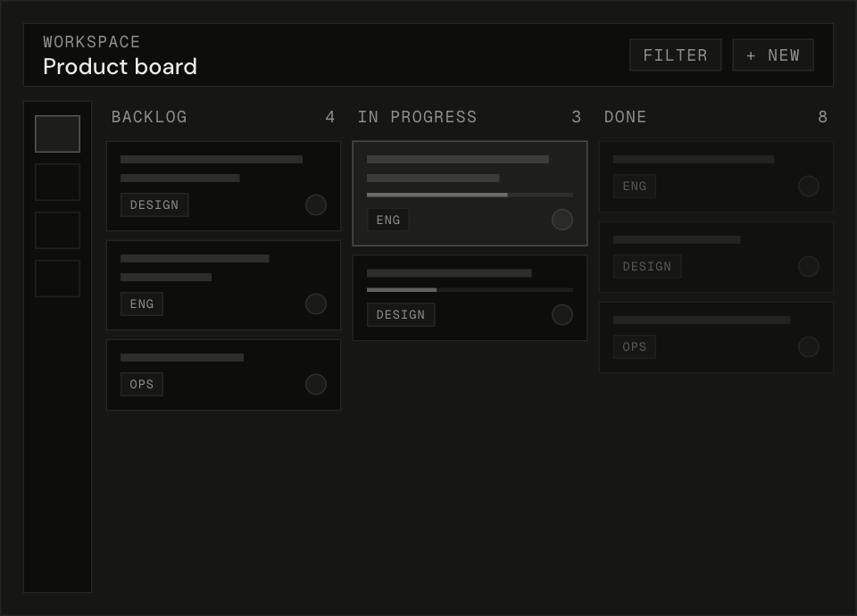
Task: Click assignee circle on Backlog DESIGN card
Action: tap(316, 205)
